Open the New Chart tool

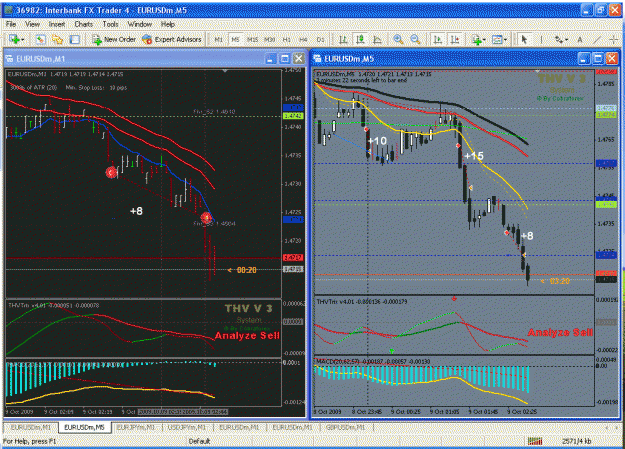coord(14,39)
